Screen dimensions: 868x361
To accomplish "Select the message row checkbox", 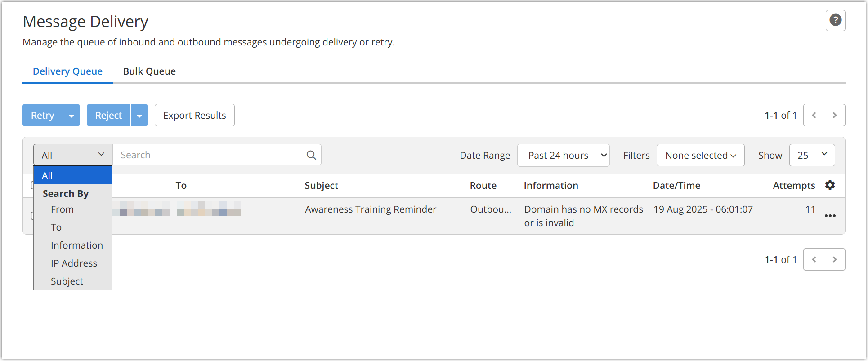I will click(32, 216).
